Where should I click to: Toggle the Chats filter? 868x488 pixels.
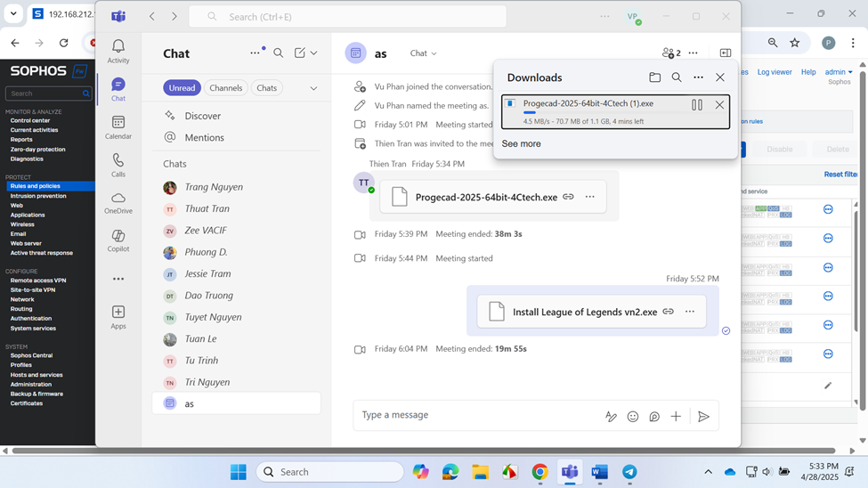coord(266,88)
